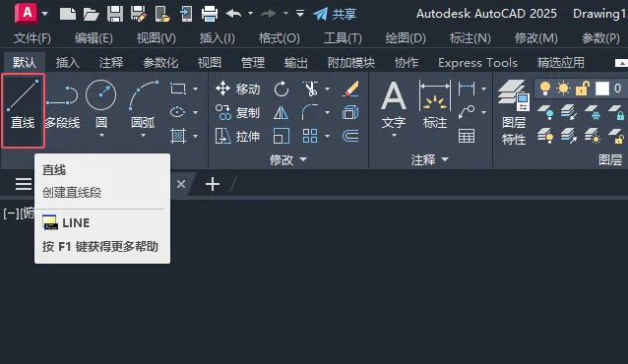Activate the Copy (复制) tool
The height and width of the screenshot is (364, 628).
pyautogui.click(x=237, y=112)
